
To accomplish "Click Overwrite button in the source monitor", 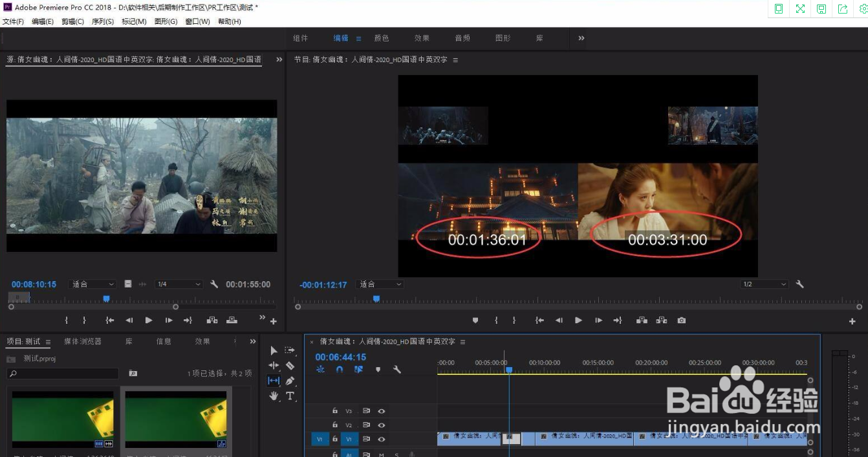I will point(232,320).
